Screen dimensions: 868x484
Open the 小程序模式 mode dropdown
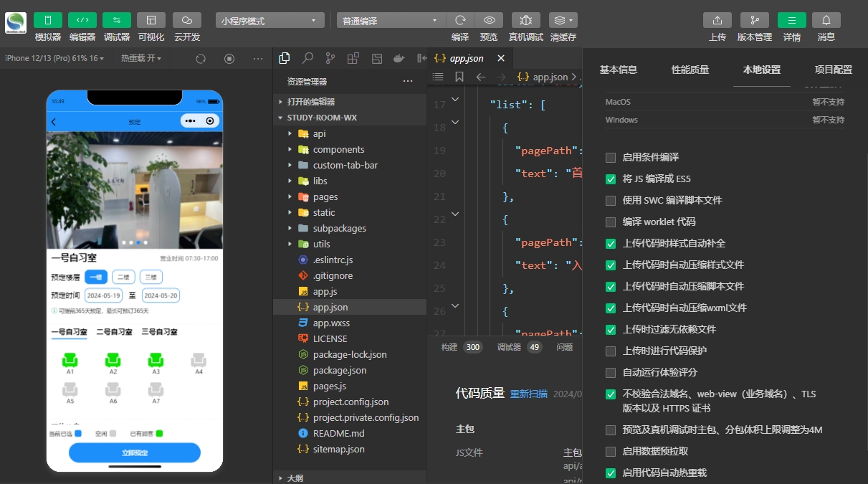point(270,20)
